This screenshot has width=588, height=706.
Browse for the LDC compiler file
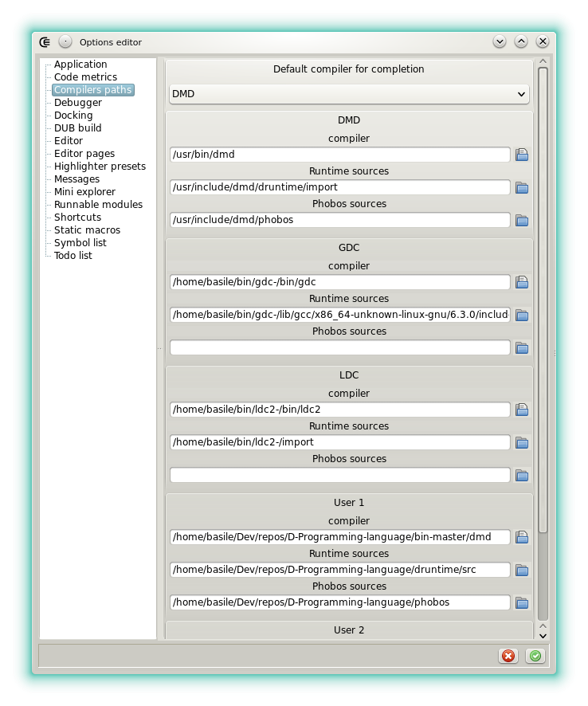[x=522, y=410]
